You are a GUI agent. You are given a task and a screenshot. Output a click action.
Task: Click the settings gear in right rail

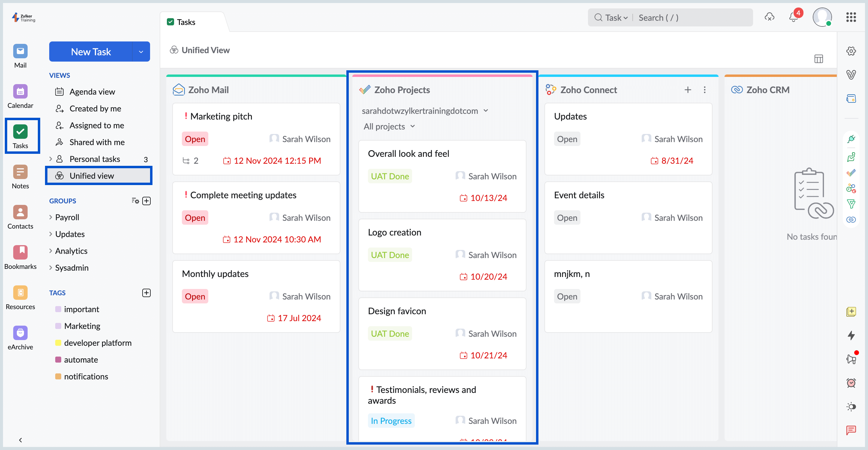tap(851, 50)
